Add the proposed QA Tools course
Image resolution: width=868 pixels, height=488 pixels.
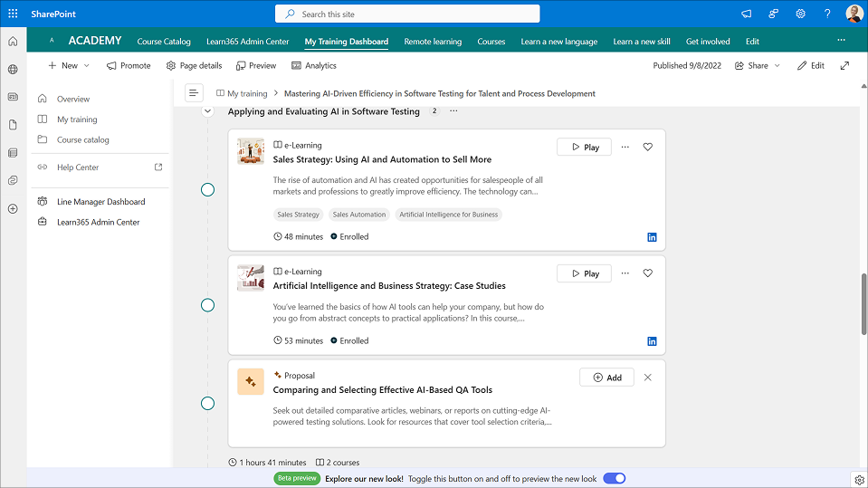pyautogui.click(x=606, y=378)
